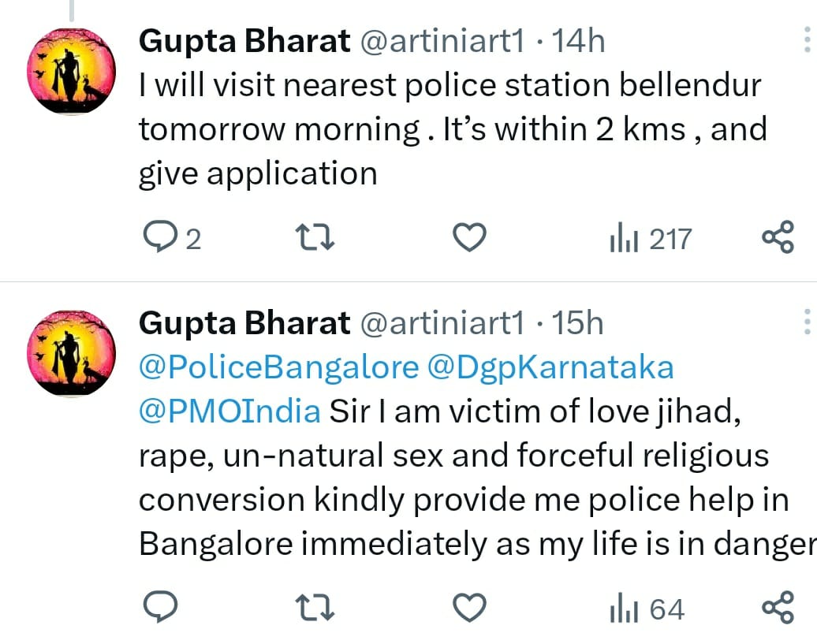
Task: Open the @PMOIndia profile mention
Action: pos(229,411)
